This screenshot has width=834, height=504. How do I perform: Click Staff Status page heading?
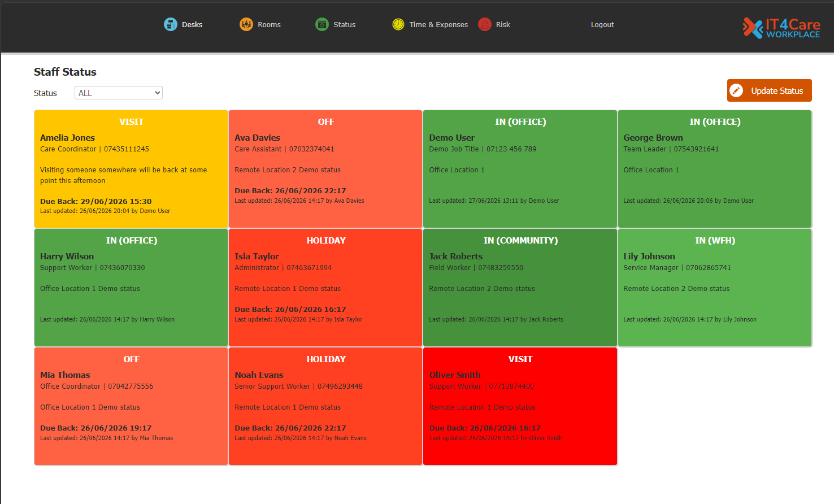point(65,72)
